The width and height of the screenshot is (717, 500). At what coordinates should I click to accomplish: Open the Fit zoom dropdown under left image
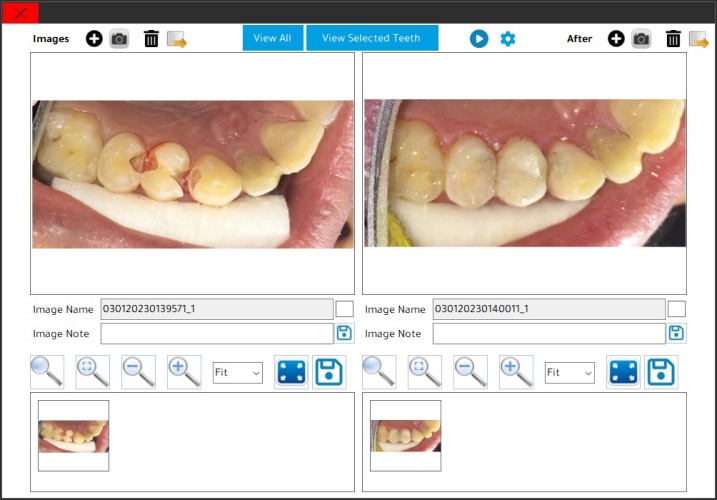237,372
